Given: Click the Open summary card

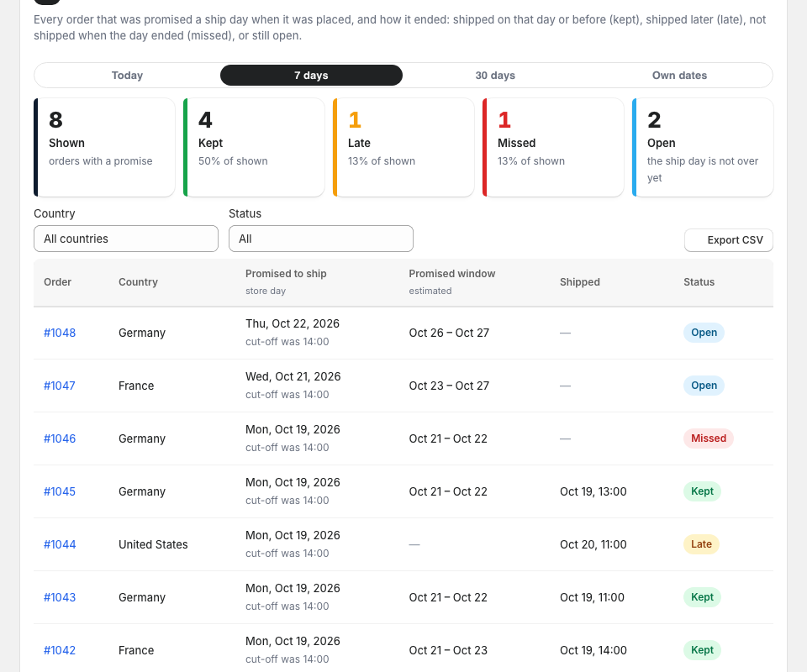Looking at the screenshot, I should (703, 148).
